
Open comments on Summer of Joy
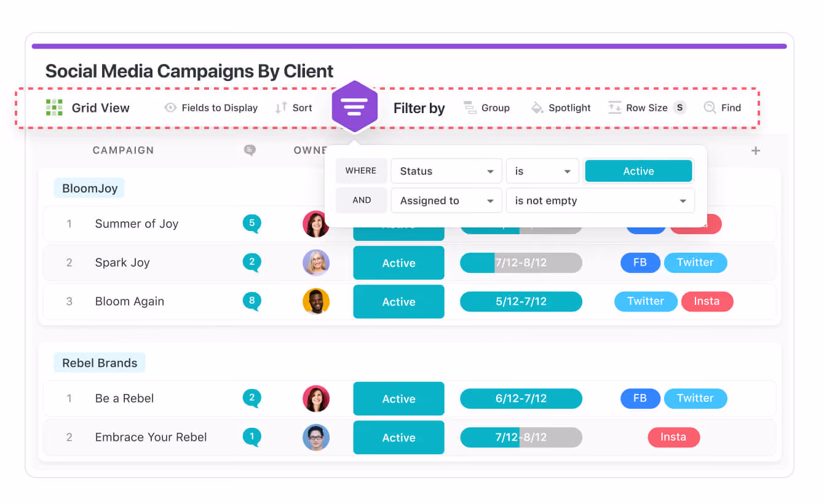pyautogui.click(x=252, y=224)
